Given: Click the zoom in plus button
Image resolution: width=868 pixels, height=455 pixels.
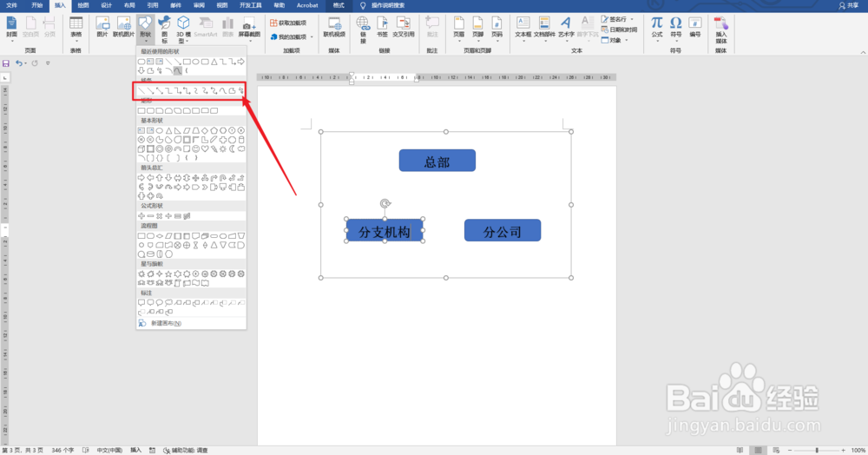Looking at the screenshot, I should tap(843, 451).
